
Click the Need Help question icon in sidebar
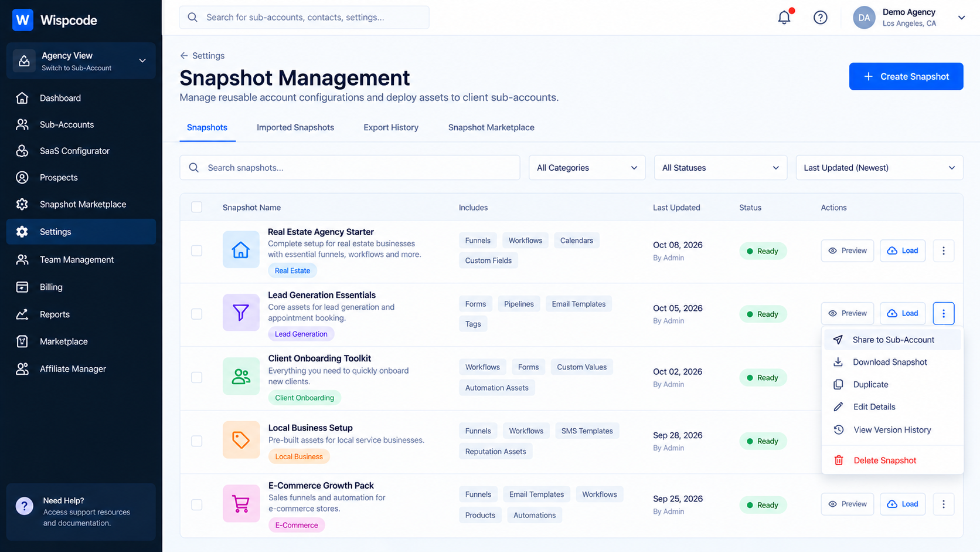24,506
